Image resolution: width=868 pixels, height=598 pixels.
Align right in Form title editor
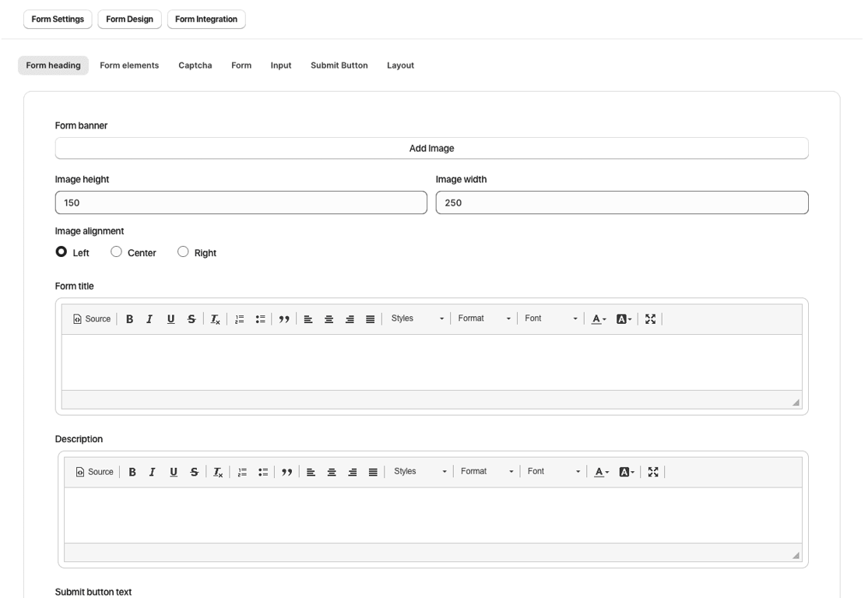pos(350,319)
